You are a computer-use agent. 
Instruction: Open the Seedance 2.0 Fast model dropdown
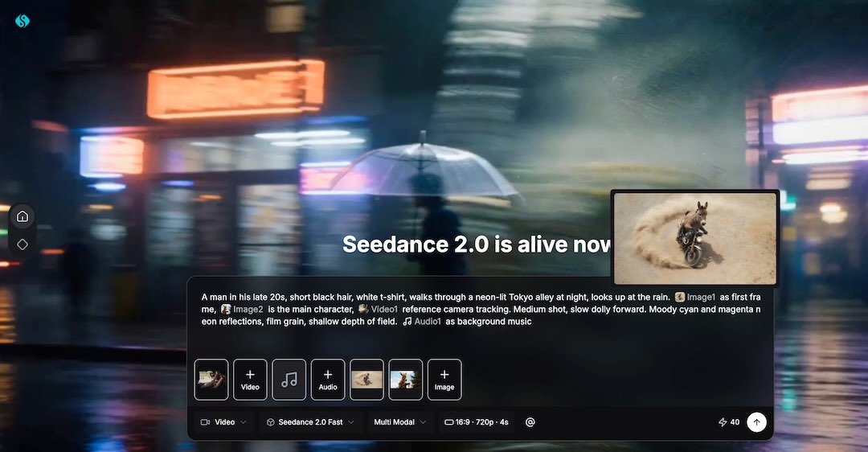pyautogui.click(x=310, y=422)
